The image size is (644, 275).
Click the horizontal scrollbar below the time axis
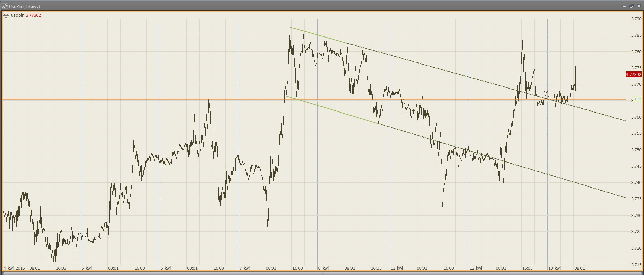[322, 273]
